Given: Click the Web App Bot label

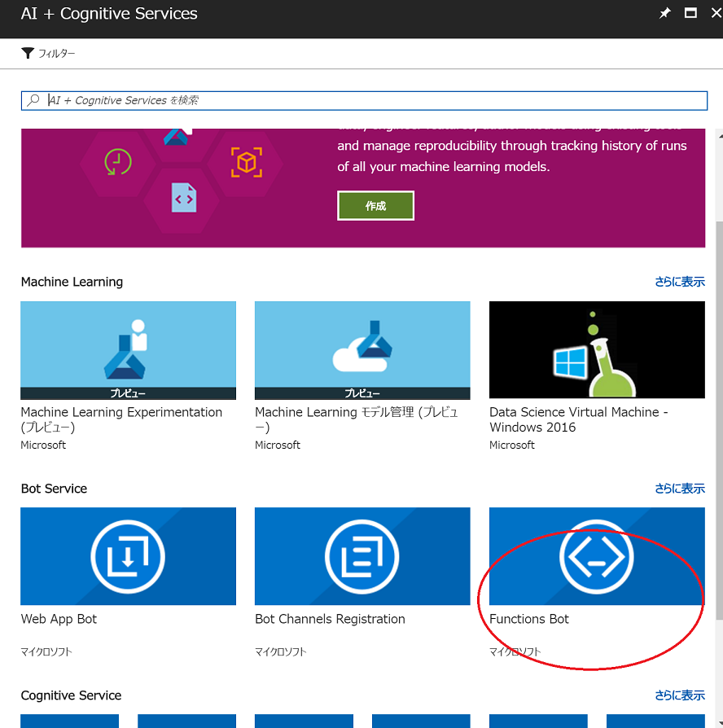Looking at the screenshot, I should 59,619.
